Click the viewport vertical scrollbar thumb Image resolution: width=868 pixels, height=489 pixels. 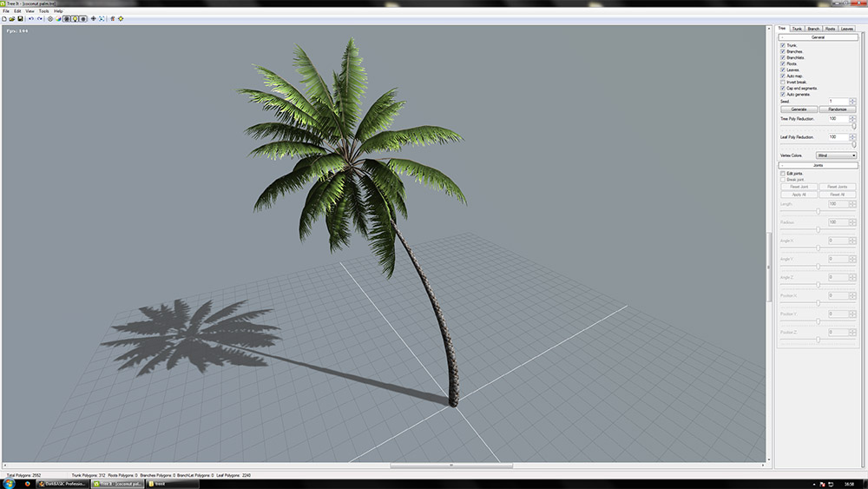[x=769, y=267]
